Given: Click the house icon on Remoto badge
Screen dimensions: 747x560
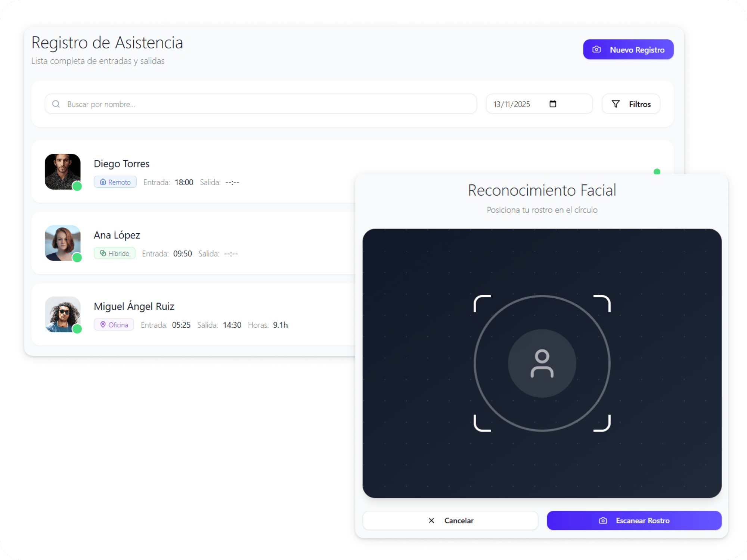Looking at the screenshot, I should coord(103,182).
